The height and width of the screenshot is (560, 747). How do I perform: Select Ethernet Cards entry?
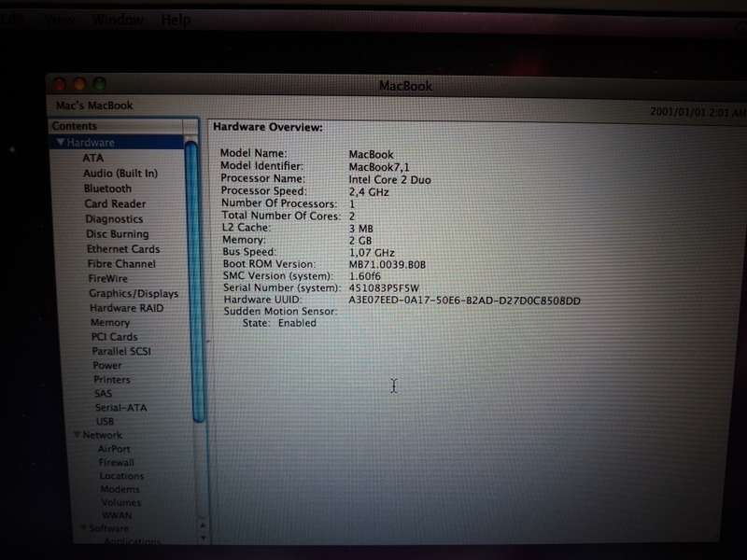tap(123, 249)
